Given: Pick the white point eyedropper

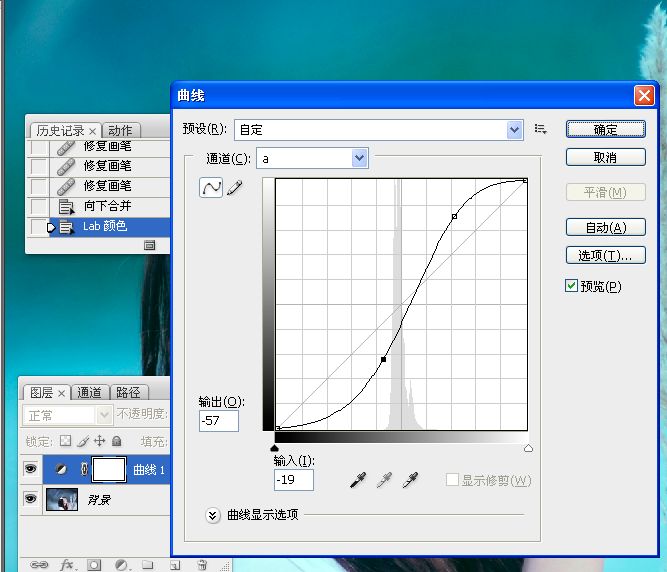Looking at the screenshot, I should coord(408,481).
